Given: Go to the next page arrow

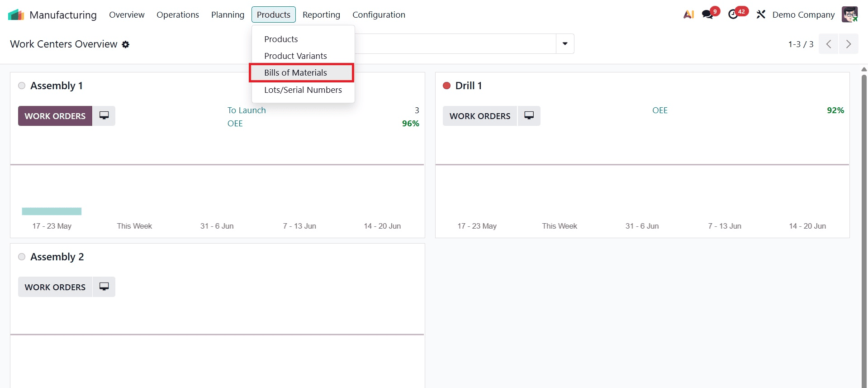Looking at the screenshot, I should 849,44.
